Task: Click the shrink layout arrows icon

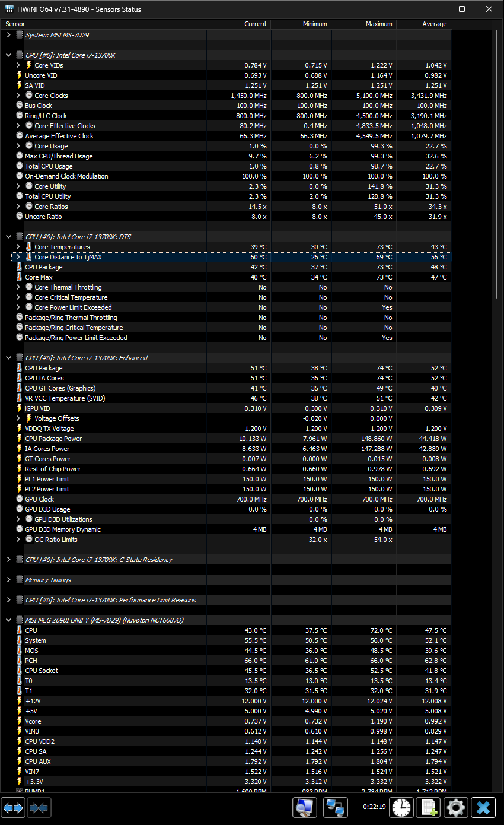Action: coord(39,808)
